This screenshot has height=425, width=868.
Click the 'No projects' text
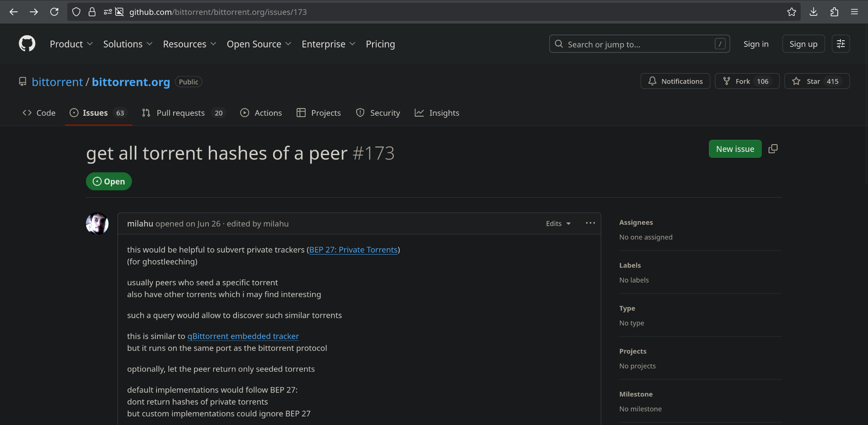(x=637, y=366)
